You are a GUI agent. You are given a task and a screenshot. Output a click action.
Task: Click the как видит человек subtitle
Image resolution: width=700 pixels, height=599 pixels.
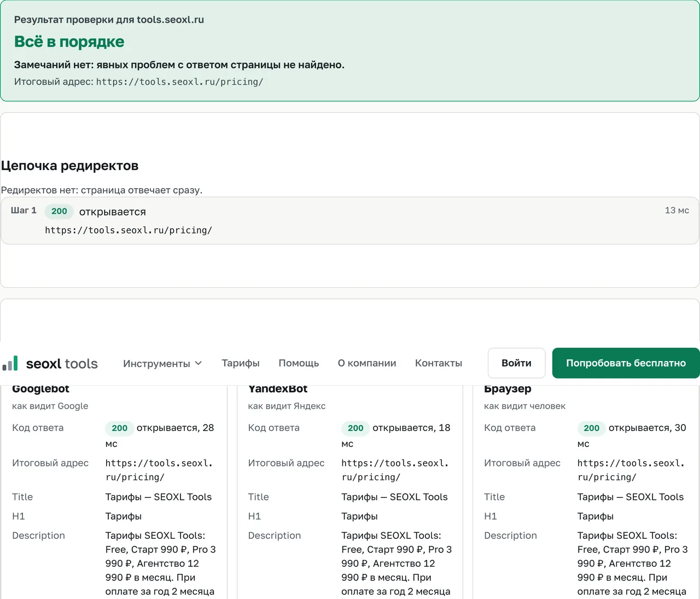click(x=525, y=406)
